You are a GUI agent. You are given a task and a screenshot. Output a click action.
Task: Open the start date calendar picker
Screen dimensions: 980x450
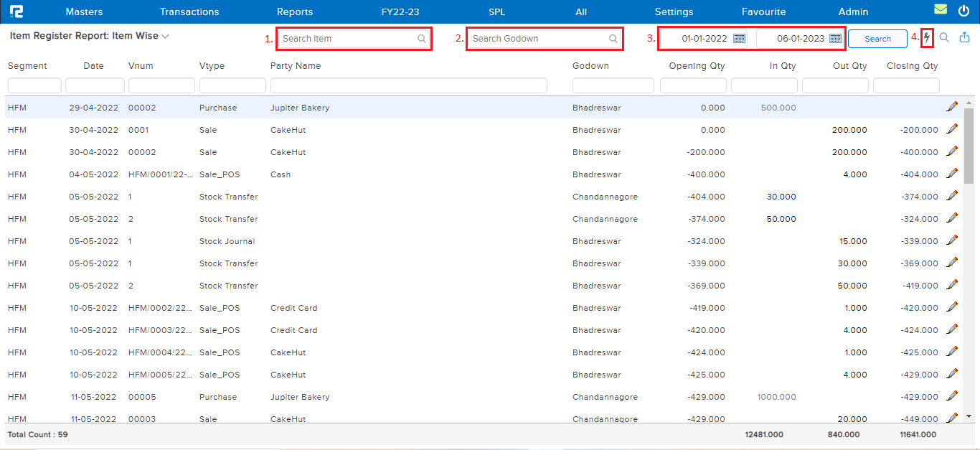[739, 39]
